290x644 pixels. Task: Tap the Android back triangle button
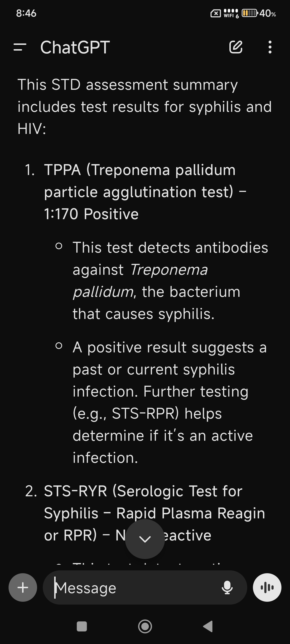[x=208, y=626]
